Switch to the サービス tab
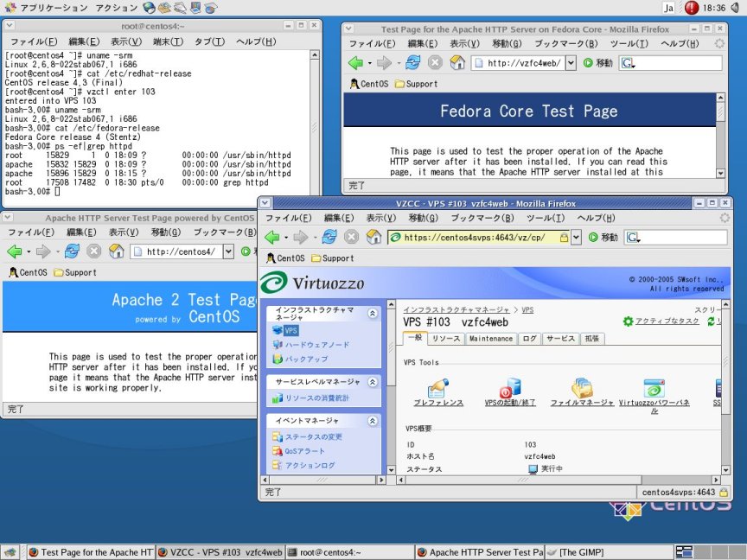 pyautogui.click(x=560, y=339)
